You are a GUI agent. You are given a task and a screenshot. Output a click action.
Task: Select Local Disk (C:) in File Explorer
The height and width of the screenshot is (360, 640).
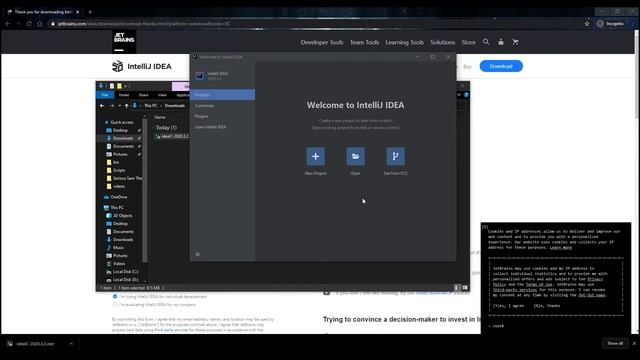(122, 271)
